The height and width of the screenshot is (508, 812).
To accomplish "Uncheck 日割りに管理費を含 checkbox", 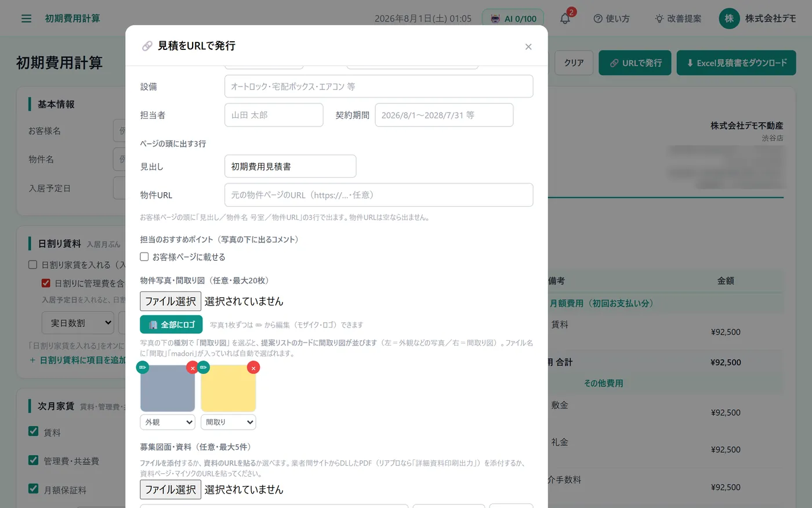I will pyautogui.click(x=46, y=283).
